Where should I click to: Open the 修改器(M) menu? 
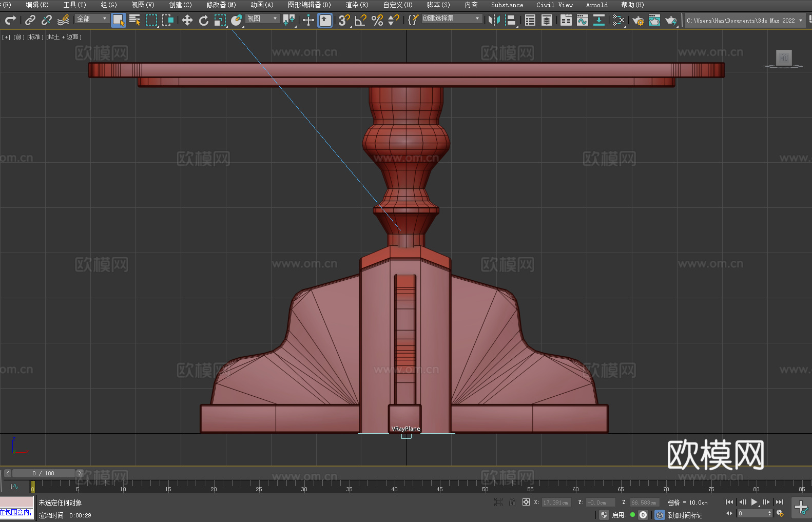tap(221, 5)
